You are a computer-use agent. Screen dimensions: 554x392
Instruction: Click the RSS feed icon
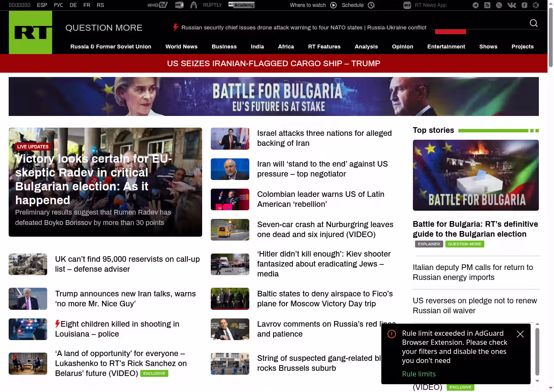tap(487, 5)
